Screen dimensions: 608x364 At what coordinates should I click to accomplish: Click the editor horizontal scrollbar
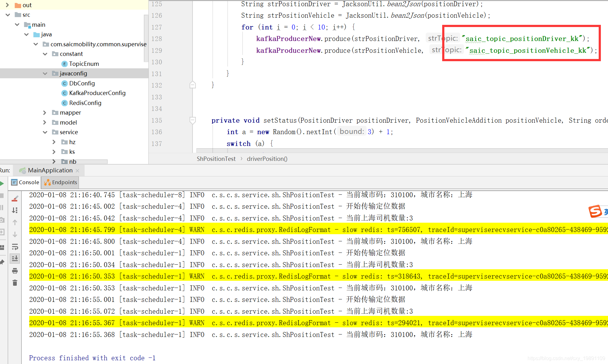click(x=402, y=151)
